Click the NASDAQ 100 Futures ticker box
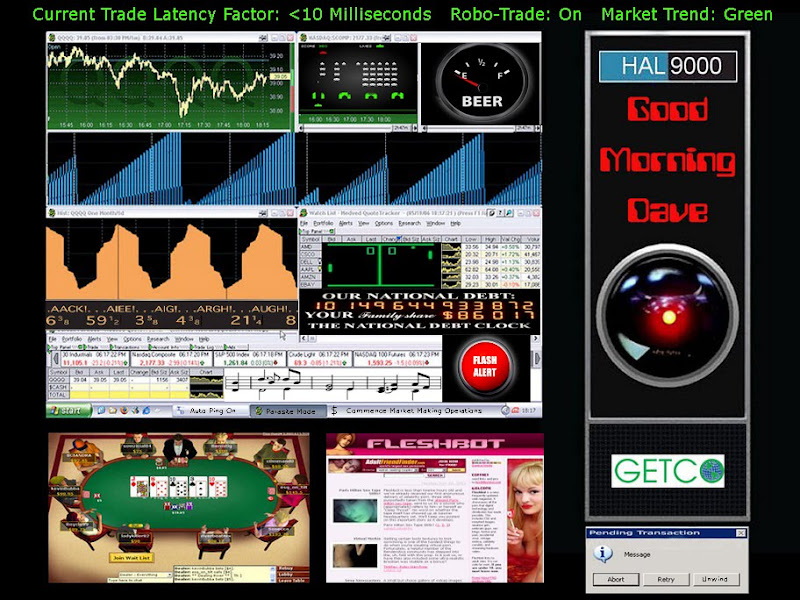The image size is (800, 600). [x=397, y=358]
